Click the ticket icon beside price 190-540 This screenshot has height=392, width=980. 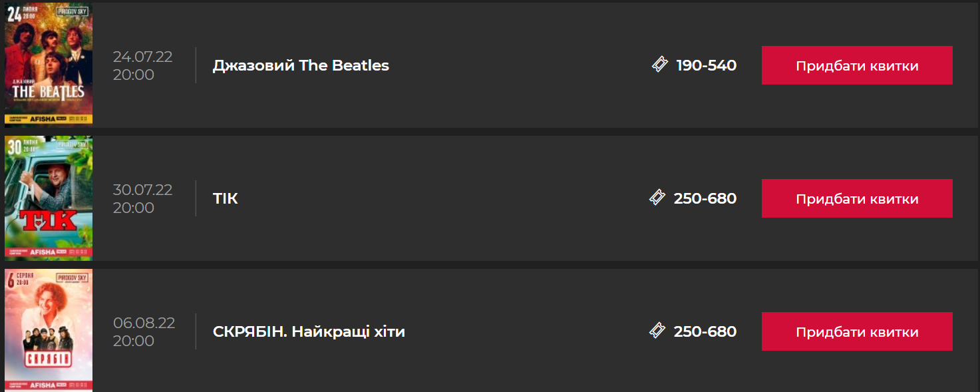pyautogui.click(x=659, y=65)
